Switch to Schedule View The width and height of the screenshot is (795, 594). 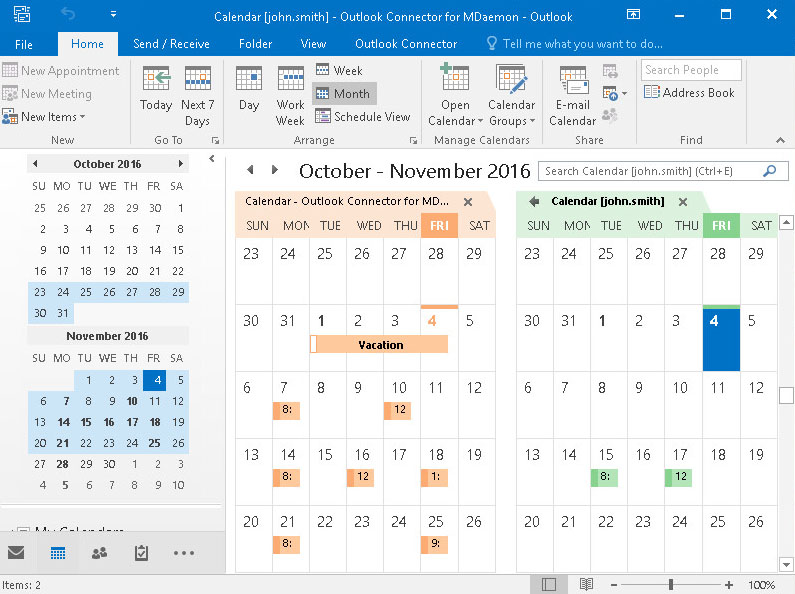pos(363,117)
